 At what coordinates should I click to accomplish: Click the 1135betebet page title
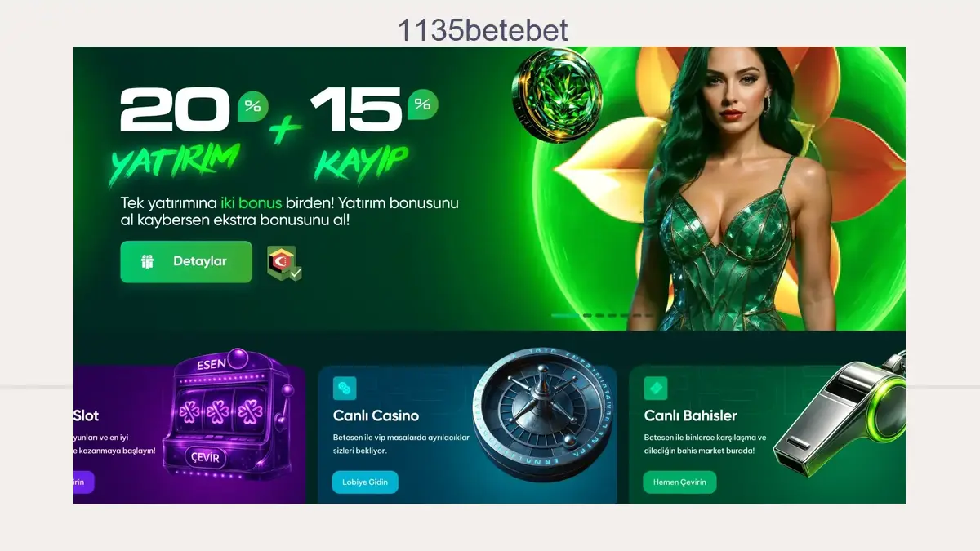point(483,31)
